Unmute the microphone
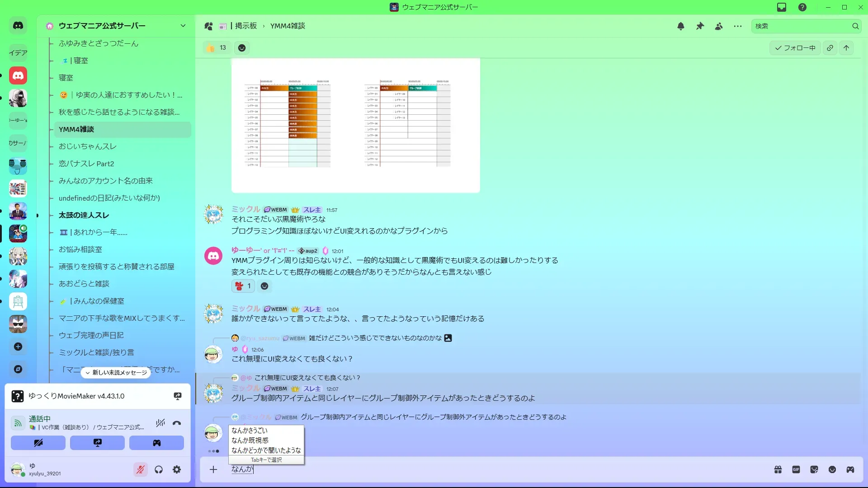Image resolution: width=868 pixels, height=488 pixels. [x=141, y=469]
